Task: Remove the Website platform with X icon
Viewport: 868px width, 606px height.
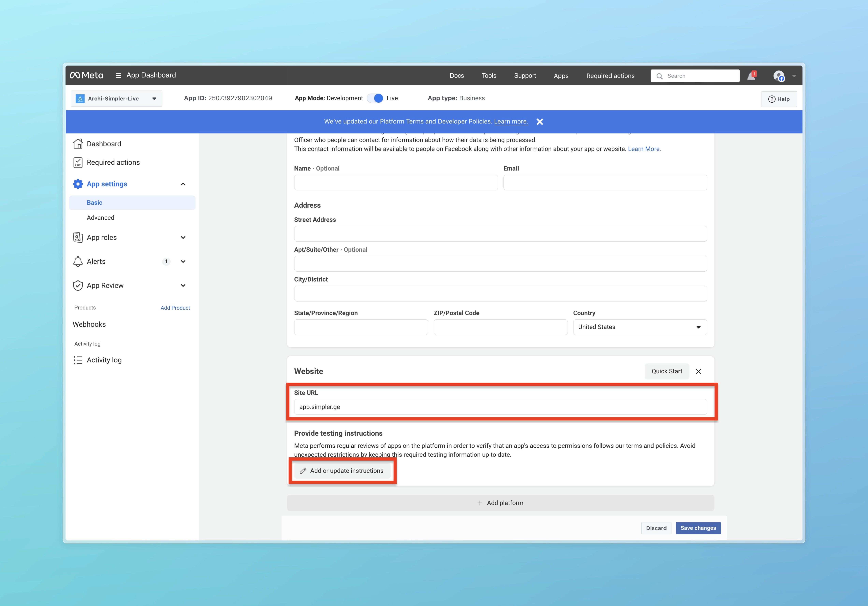Action: pos(698,371)
